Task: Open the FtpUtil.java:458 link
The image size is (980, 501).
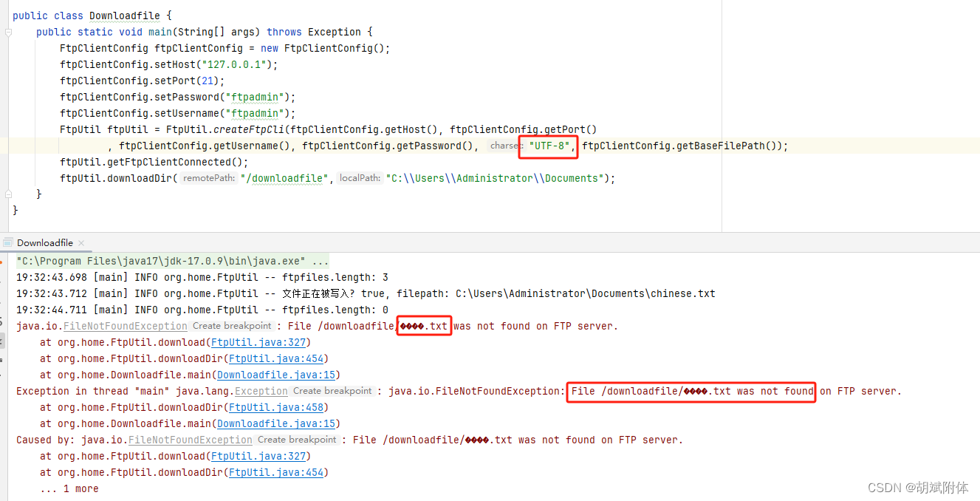Action: point(276,407)
